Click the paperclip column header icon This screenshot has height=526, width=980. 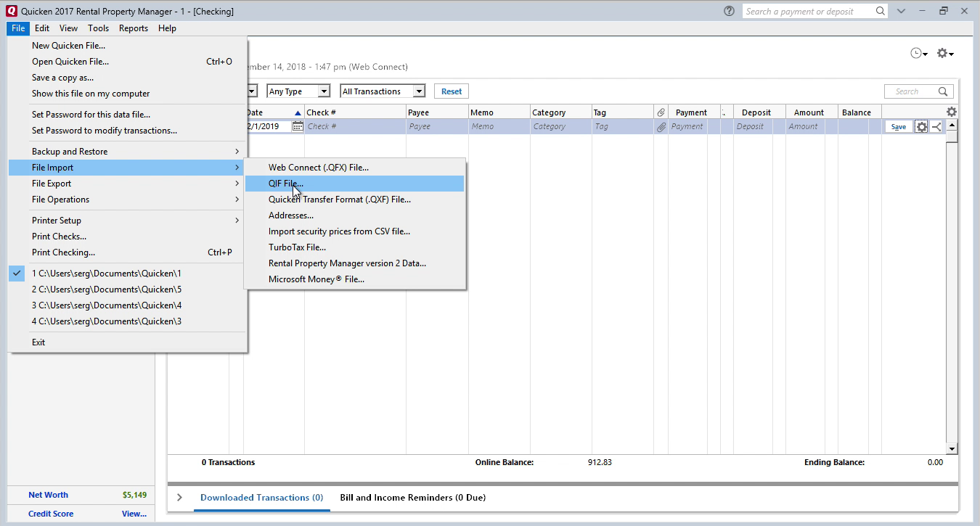(661, 112)
